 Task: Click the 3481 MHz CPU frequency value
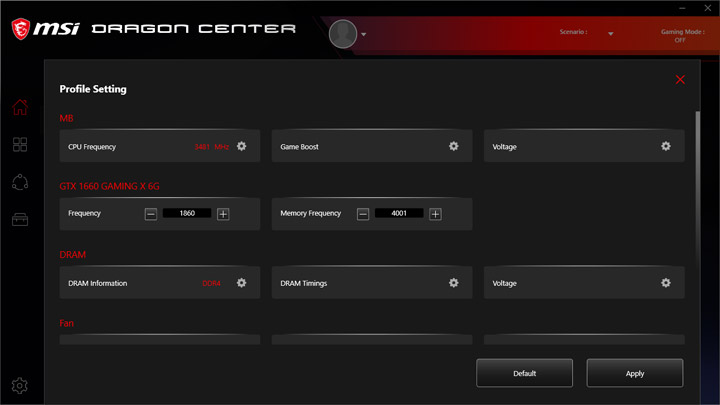(x=211, y=147)
